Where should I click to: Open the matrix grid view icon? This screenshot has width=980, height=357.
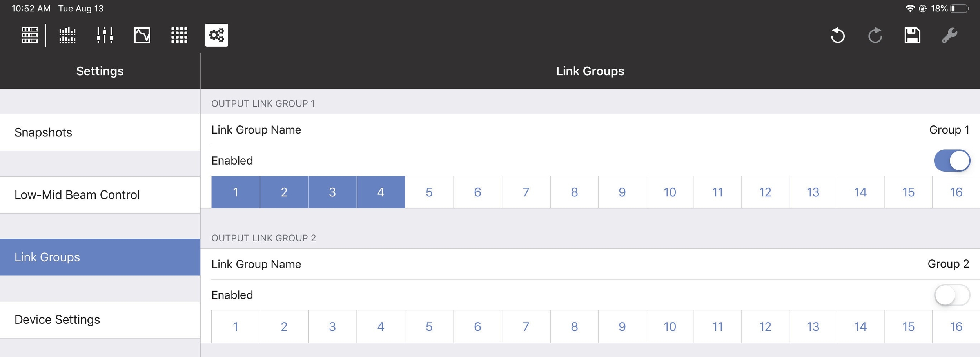[179, 35]
